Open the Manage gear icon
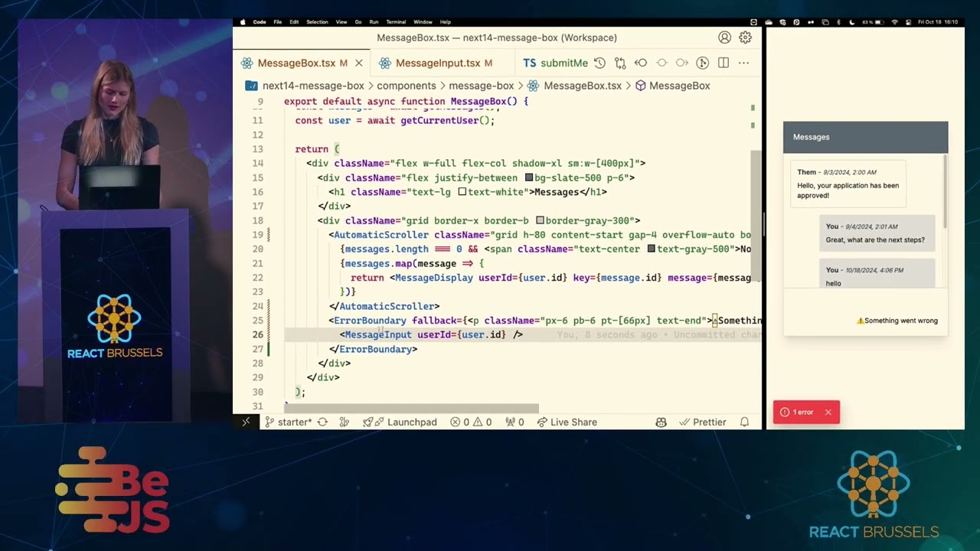Image resolution: width=980 pixels, height=551 pixels. click(x=745, y=37)
